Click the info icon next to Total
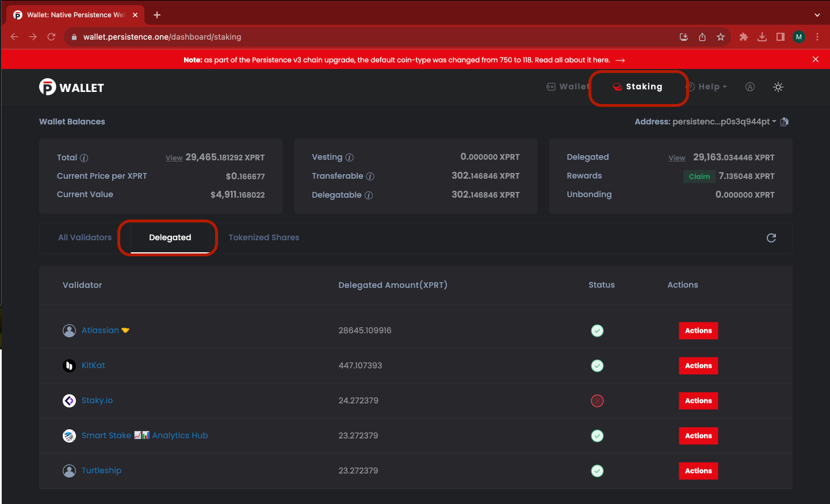 pos(84,158)
